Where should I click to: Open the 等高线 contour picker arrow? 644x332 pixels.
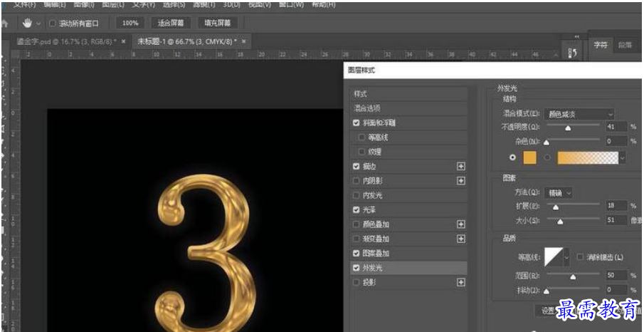(x=567, y=257)
